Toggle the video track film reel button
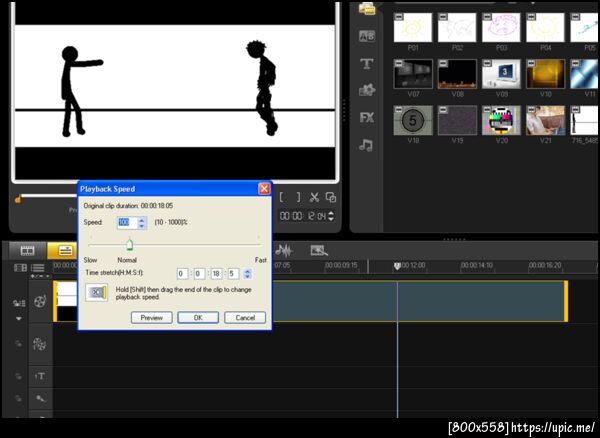600x438 pixels. point(41,301)
